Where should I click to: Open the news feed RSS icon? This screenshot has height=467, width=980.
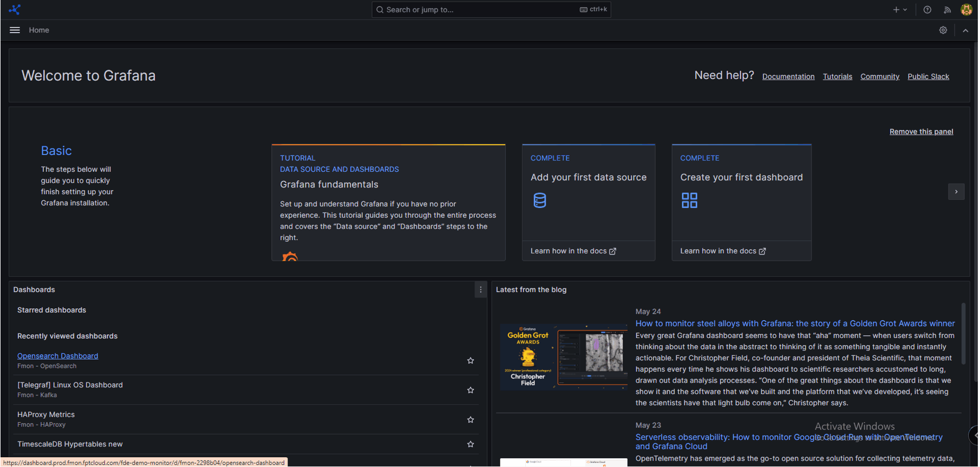pos(947,10)
